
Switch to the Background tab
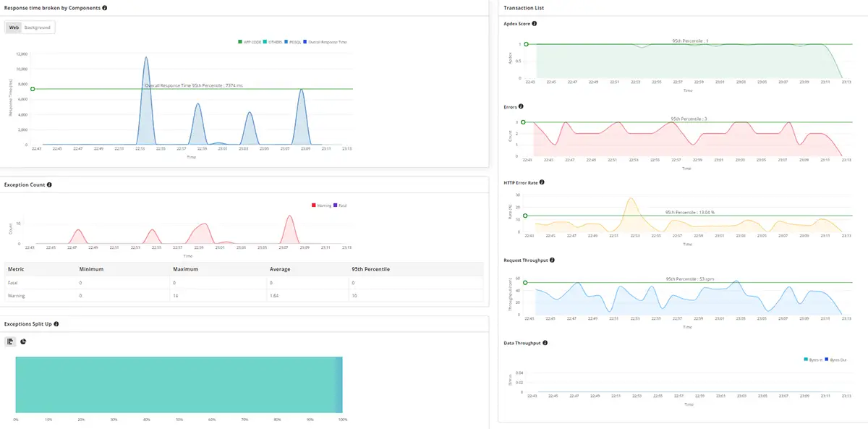point(38,26)
